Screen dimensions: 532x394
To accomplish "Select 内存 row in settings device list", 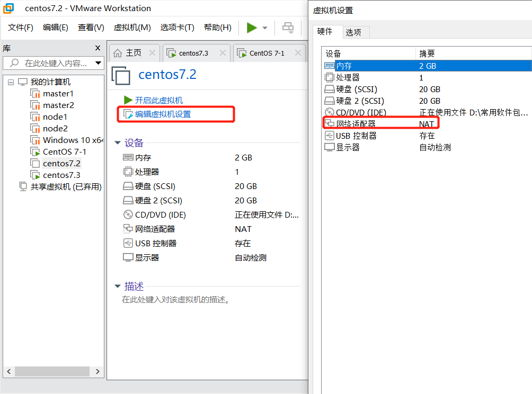I will pos(427,66).
